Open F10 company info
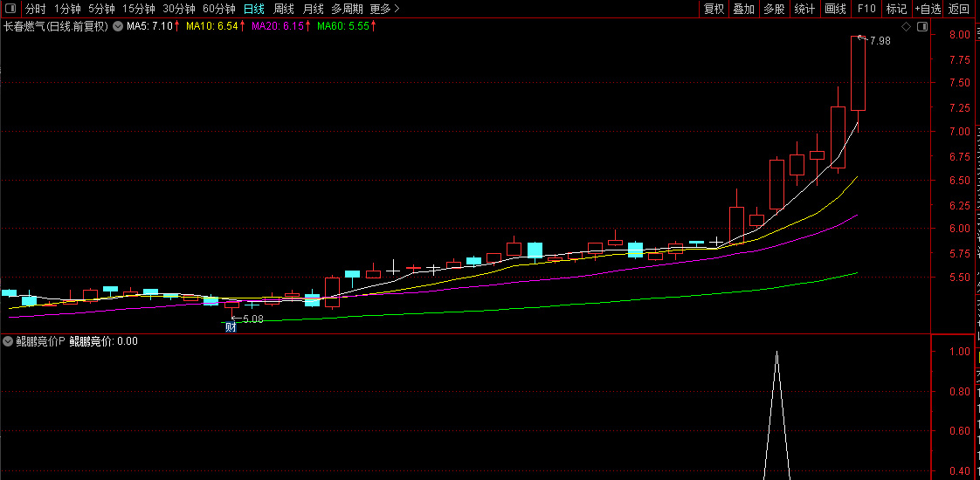Image resolution: width=980 pixels, height=480 pixels. click(866, 9)
